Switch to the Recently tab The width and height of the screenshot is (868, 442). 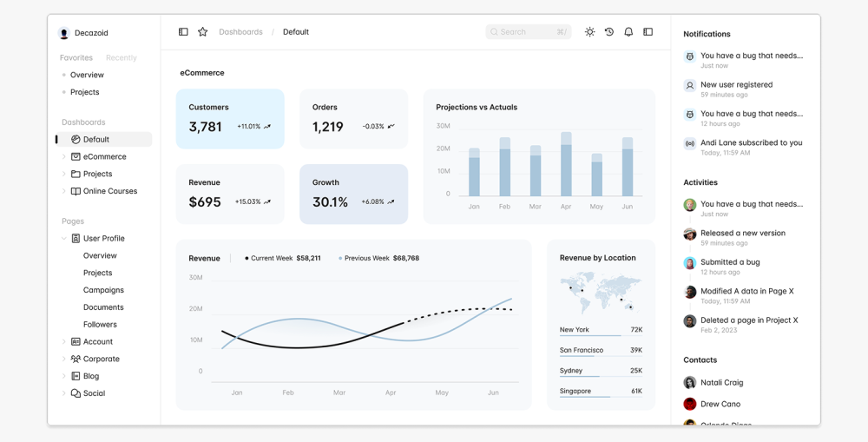click(121, 58)
